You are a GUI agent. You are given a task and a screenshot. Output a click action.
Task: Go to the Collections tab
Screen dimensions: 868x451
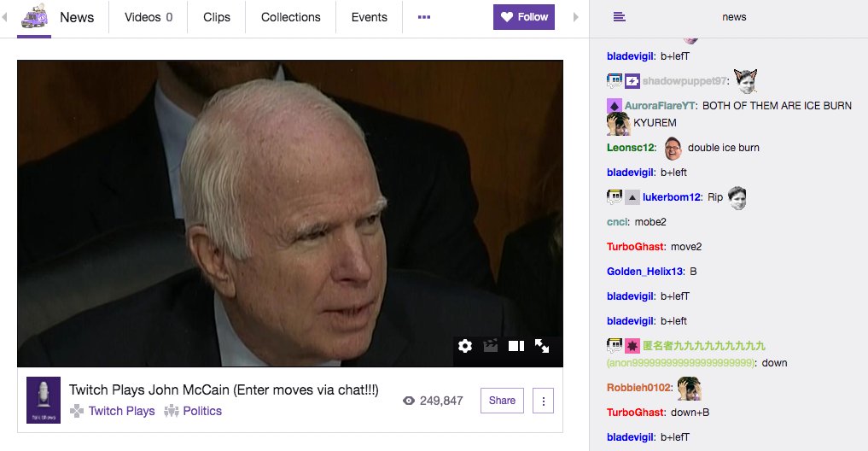click(291, 17)
